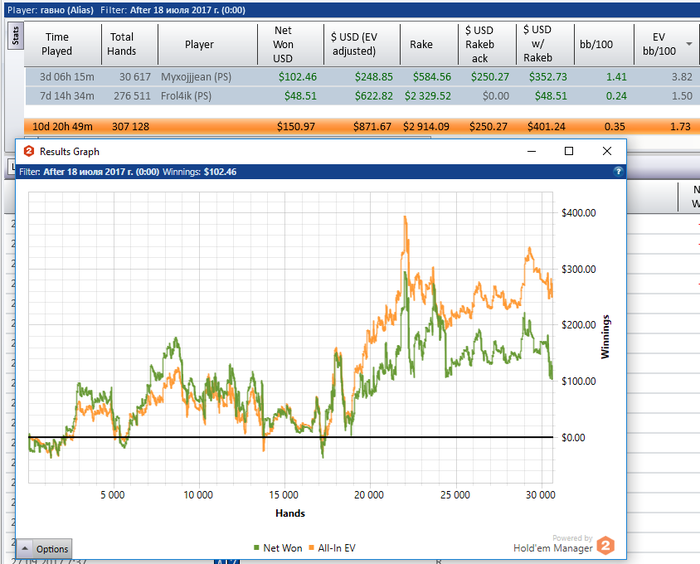Close the Results Graph window
This screenshot has width=700, height=564.
pyautogui.click(x=606, y=151)
